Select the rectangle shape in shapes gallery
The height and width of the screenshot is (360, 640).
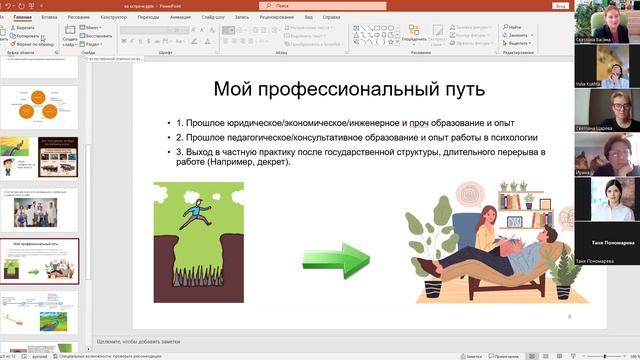tap(377, 28)
